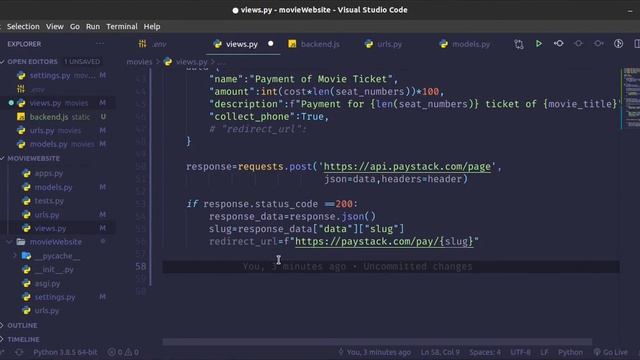The image size is (640, 360).
Task: Follow the api.paystack.com/page URL link
Action: [x=407, y=167]
